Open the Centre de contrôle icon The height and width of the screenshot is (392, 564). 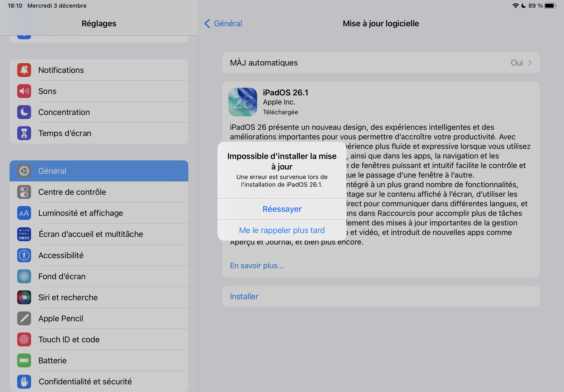click(24, 192)
